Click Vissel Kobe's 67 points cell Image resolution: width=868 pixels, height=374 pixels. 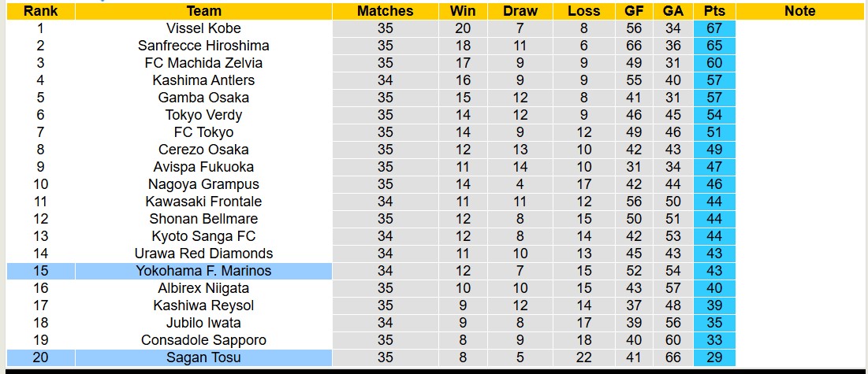point(715,28)
